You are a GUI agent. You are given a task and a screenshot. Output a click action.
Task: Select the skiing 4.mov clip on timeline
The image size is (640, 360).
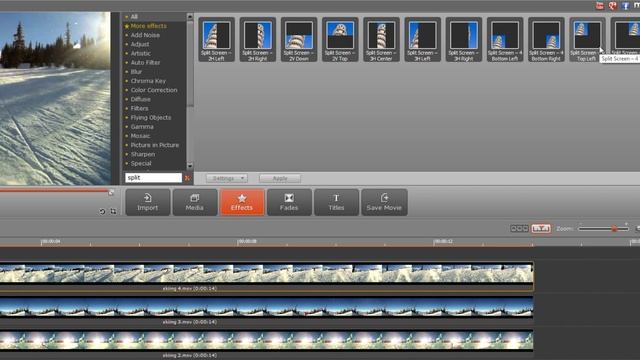click(267, 276)
